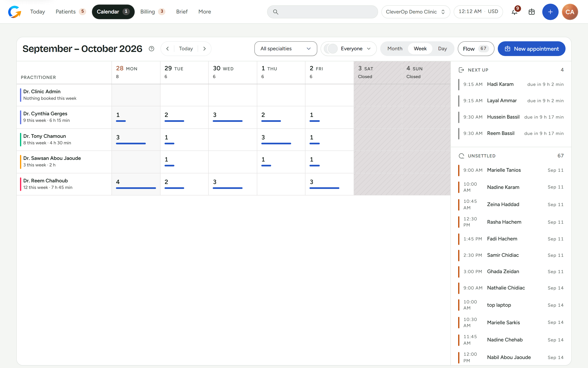Select Dr. Sawsan Abou Jaoude row
Viewport: 588px width, 368px height.
64,162
